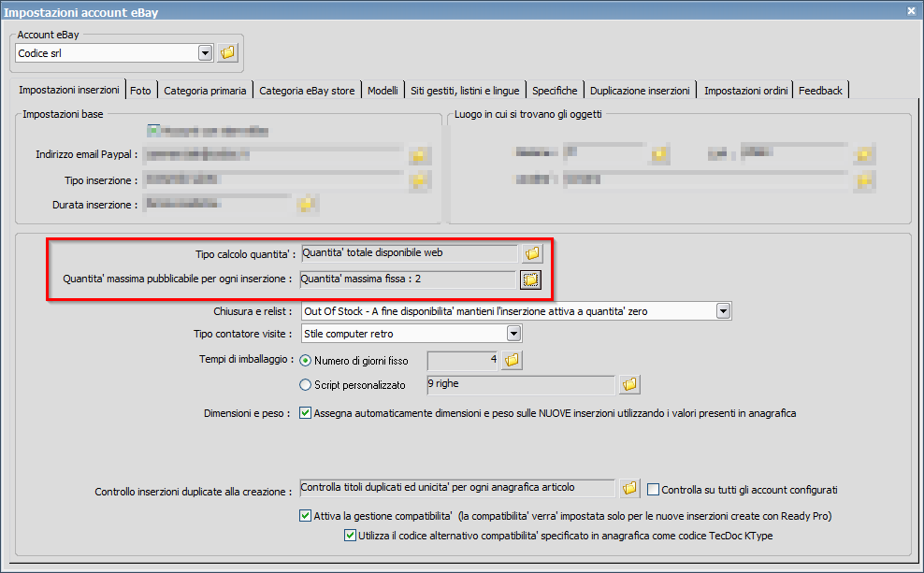
Task: Click the Controlla titoli duplicati field
Action: (457, 488)
